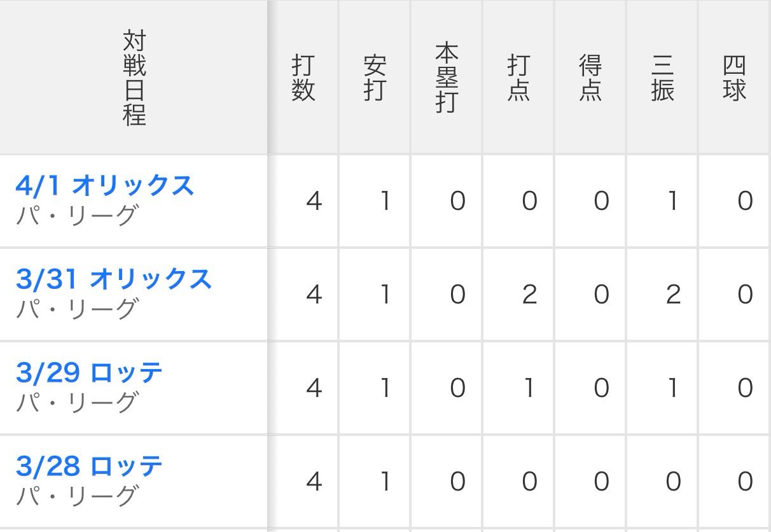Select the 安打 value in the 4/1 row
Viewport: 771px width, 532px height.
(x=385, y=201)
